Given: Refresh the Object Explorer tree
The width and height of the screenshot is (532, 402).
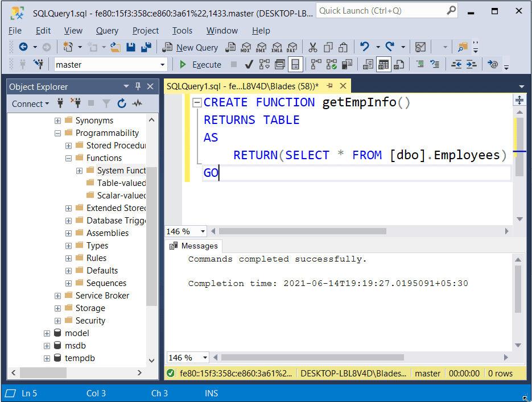Looking at the screenshot, I should 121,103.
